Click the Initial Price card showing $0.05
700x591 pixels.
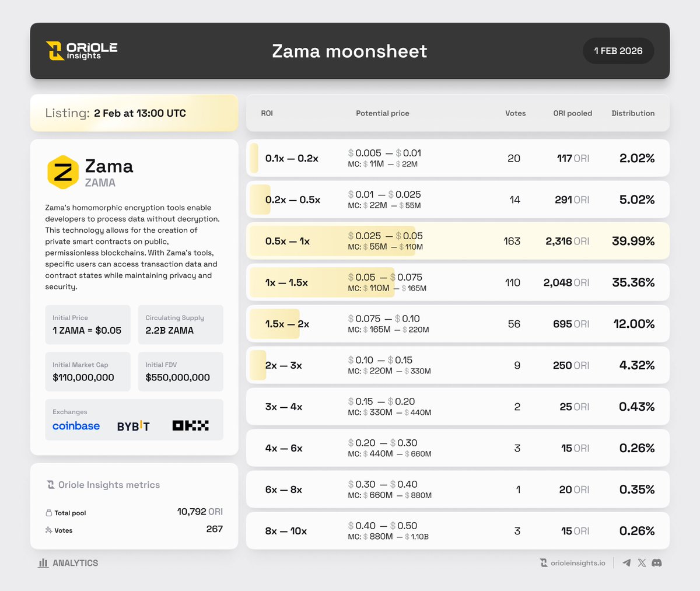tap(87, 324)
